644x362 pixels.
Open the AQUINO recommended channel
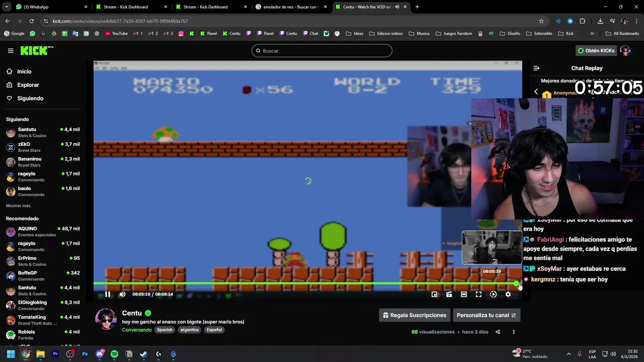[x=43, y=232]
